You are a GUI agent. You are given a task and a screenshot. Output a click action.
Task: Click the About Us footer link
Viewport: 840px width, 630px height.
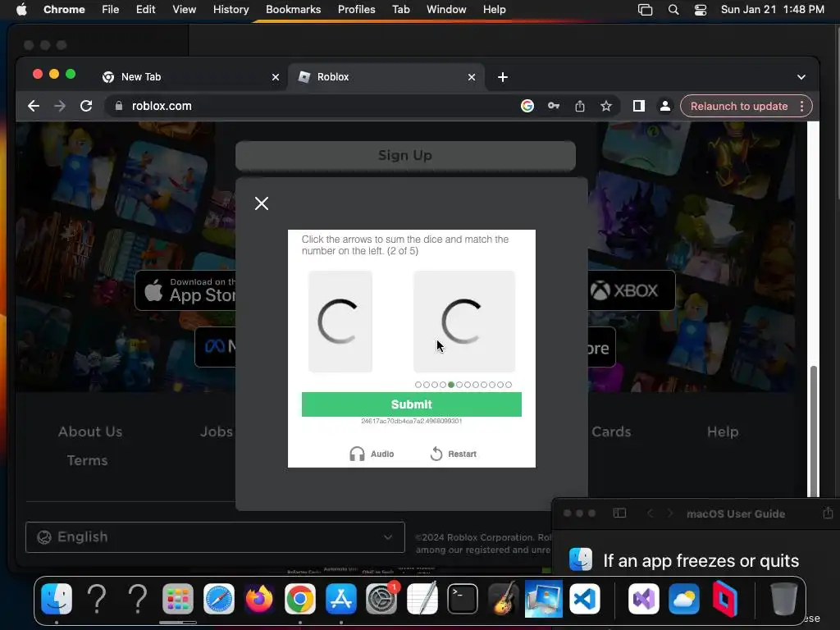click(x=90, y=431)
